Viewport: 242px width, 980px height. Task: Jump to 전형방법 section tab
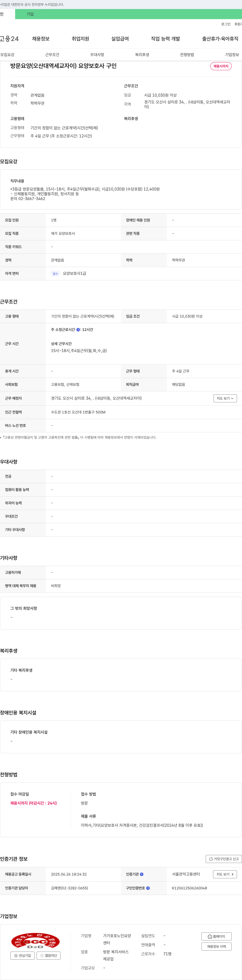pyautogui.click(x=187, y=55)
